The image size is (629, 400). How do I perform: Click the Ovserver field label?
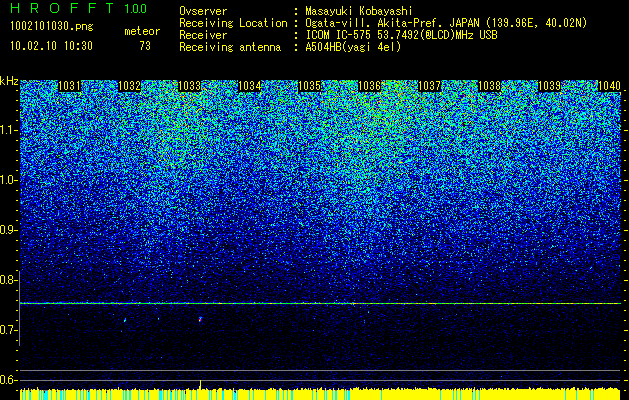203,11
